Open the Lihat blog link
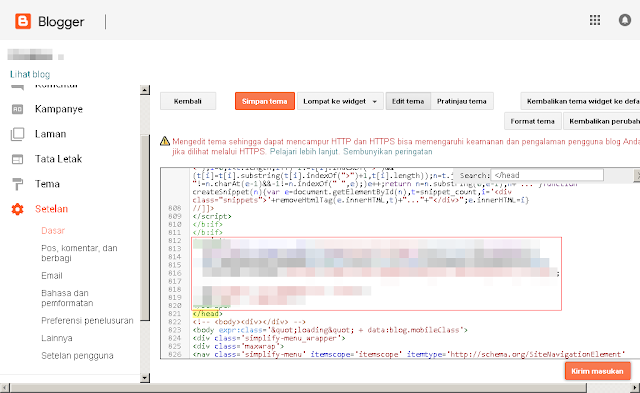The width and height of the screenshot is (640, 393). (30, 74)
